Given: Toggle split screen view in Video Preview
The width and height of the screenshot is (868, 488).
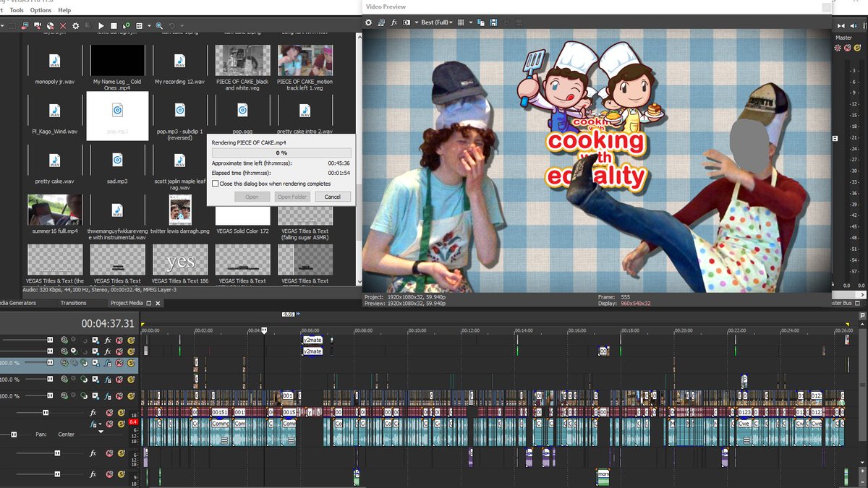Looking at the screenshot, I should pyautogui.click(x=407, y=23).
